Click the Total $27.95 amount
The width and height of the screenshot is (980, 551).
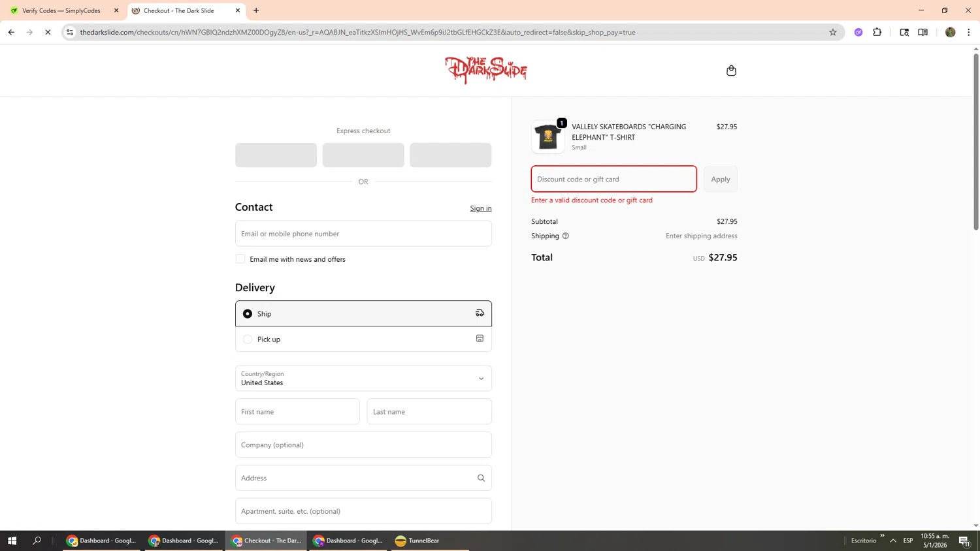coord(723,257)
